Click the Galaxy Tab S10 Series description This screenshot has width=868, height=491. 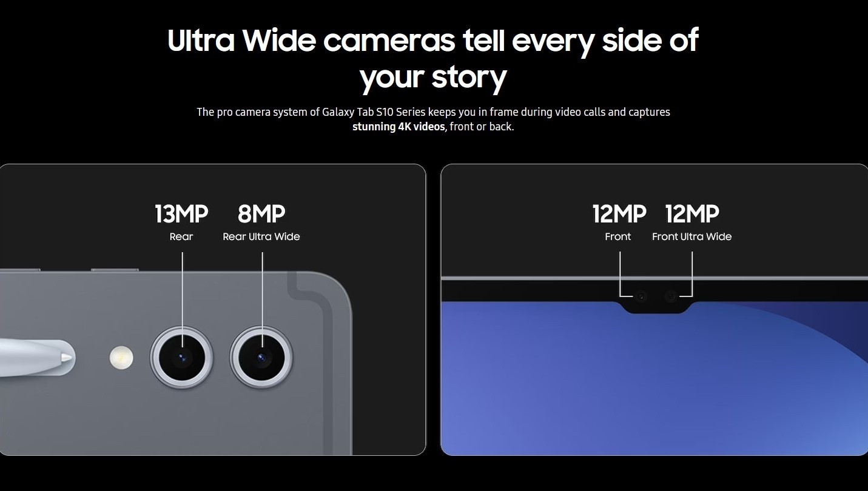click(434, 119)
